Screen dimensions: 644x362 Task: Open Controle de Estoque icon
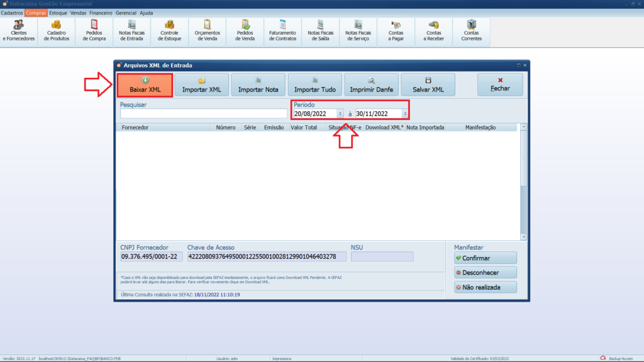(x=170, y=31)
